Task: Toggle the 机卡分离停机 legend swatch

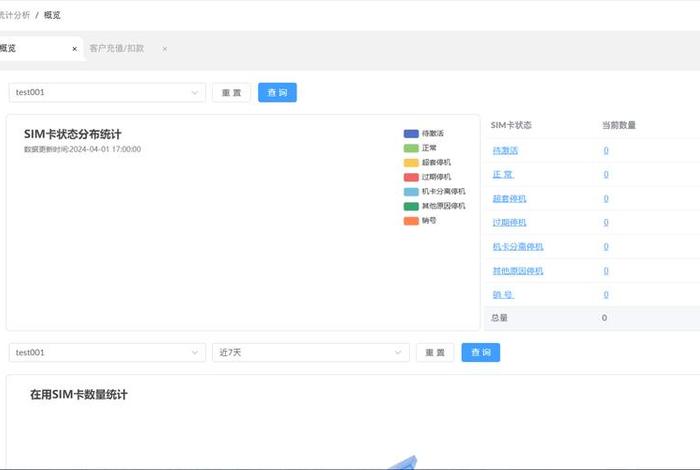Action: [411, 191]
